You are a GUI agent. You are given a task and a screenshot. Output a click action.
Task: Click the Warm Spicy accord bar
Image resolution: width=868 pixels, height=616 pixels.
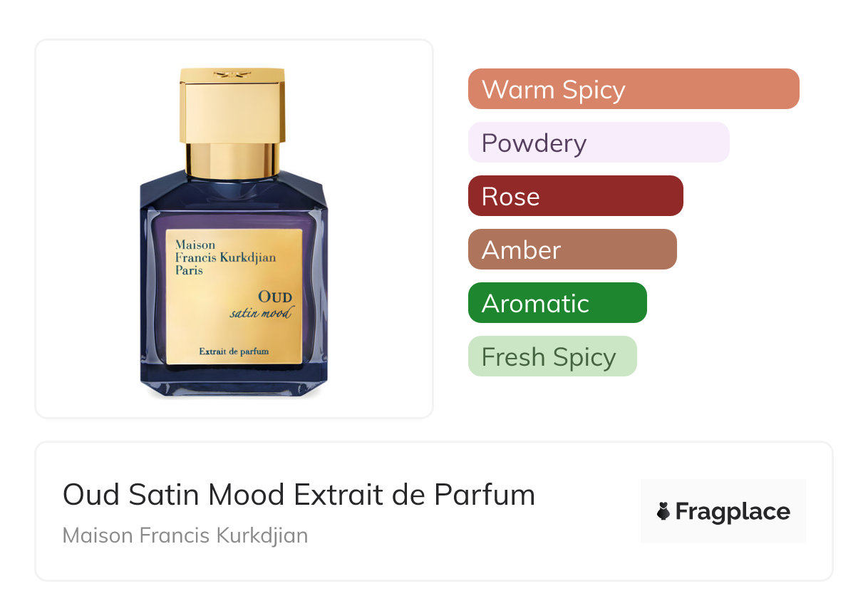coord(634,89)
